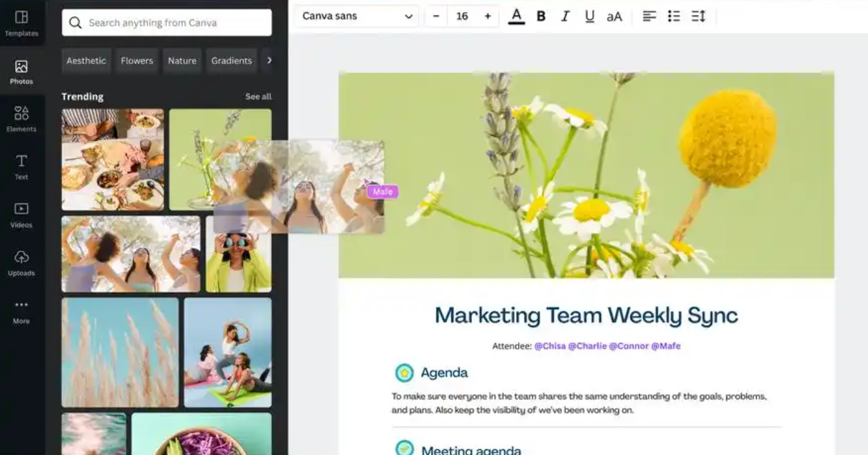Filter photos by Aesthetic
The image size is (868, 455).
[86, 61]
